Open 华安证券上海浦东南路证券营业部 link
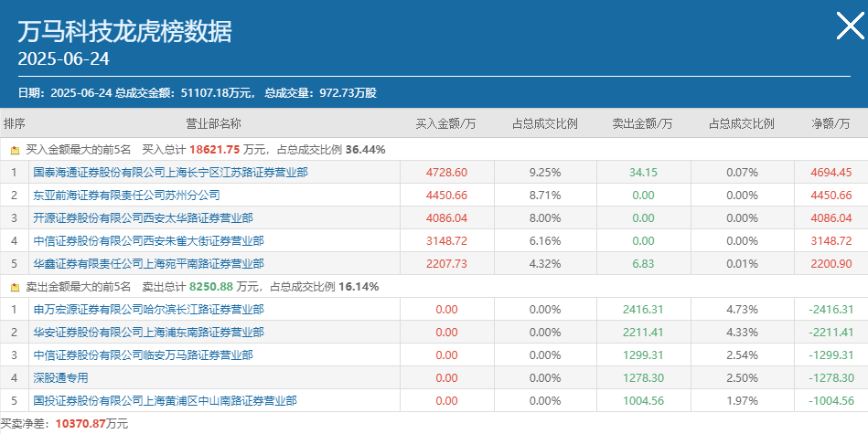 click(x=148, y=333)
